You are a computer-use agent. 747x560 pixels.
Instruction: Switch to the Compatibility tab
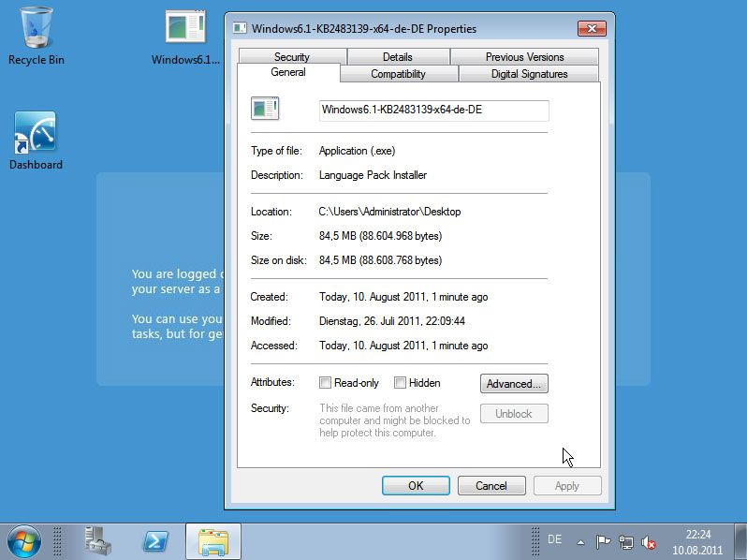pos(398,74)
